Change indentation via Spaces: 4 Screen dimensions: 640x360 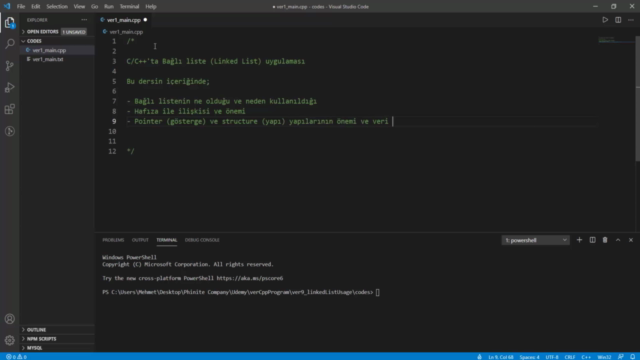tap(529, 357)
